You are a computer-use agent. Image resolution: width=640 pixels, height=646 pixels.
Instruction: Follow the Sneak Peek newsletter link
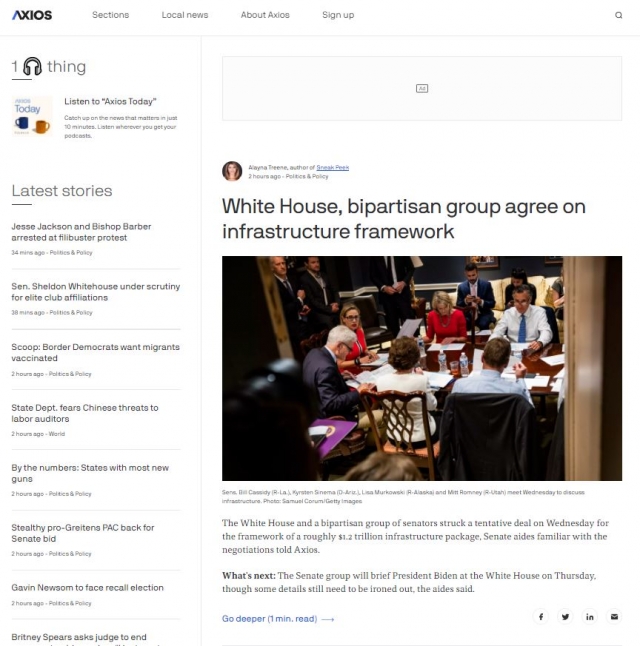click(x=333, y=167)
